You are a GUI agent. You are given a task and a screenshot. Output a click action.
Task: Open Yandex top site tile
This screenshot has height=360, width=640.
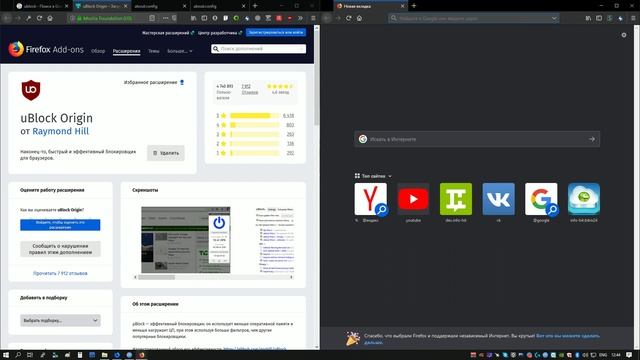(371, 199)
